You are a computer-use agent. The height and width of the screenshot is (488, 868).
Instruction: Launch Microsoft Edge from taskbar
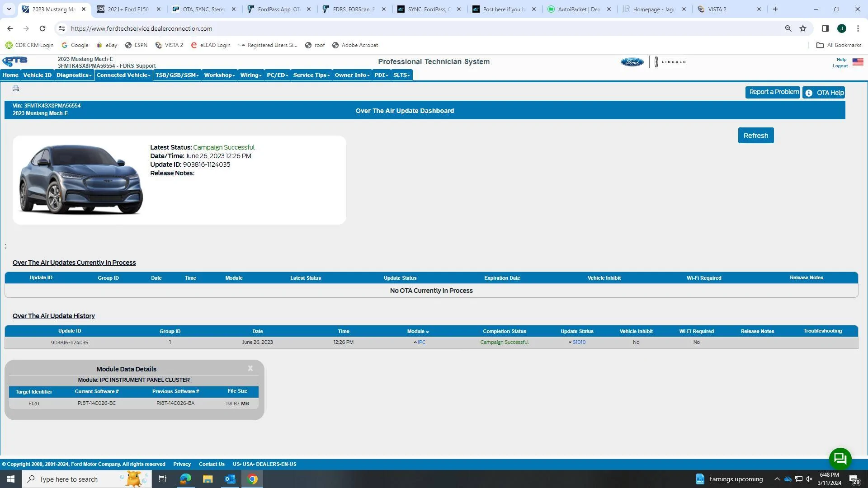(x=185, y=479)
